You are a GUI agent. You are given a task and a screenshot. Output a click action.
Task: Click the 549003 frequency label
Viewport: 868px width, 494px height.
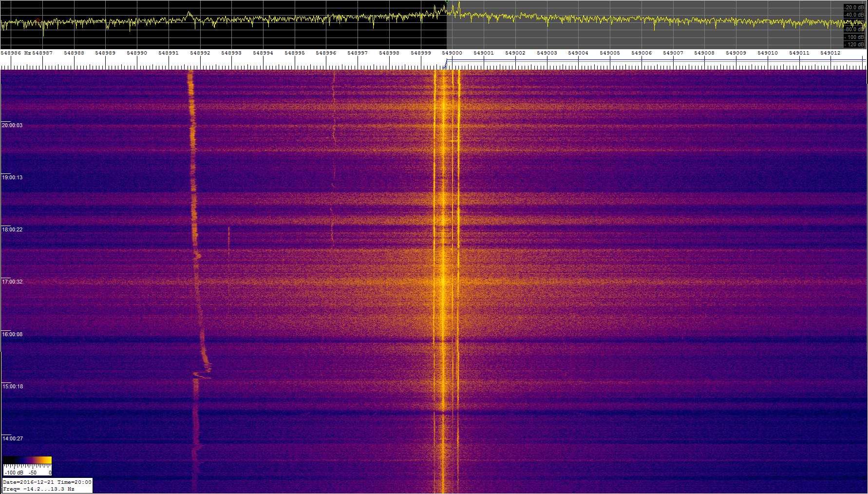(547, 53)
